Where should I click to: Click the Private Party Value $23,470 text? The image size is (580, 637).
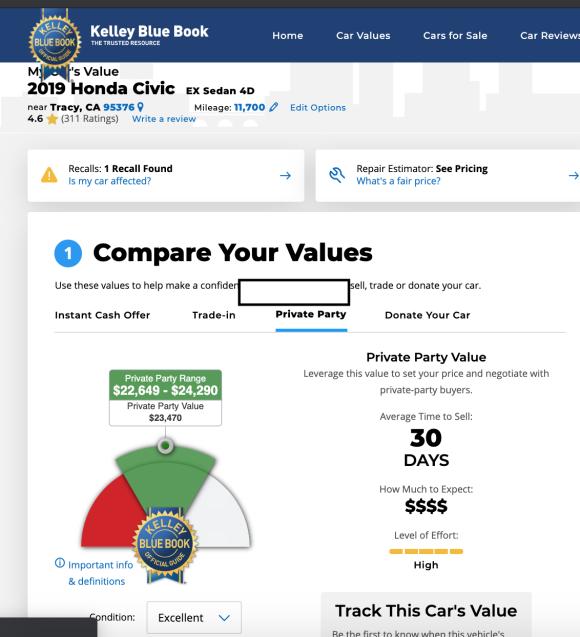tap(165, 412)
